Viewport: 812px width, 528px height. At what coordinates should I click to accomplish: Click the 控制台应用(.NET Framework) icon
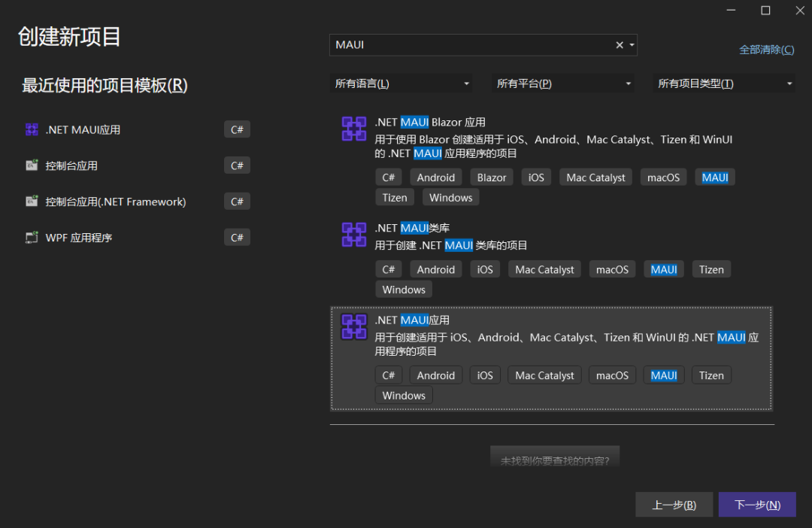(32, 201)
